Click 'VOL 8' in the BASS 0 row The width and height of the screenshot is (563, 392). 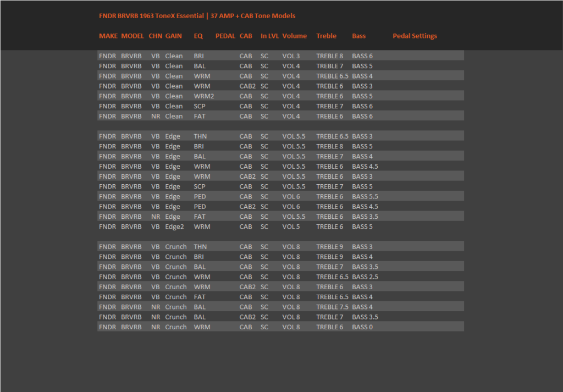click(x=291, y=327)
